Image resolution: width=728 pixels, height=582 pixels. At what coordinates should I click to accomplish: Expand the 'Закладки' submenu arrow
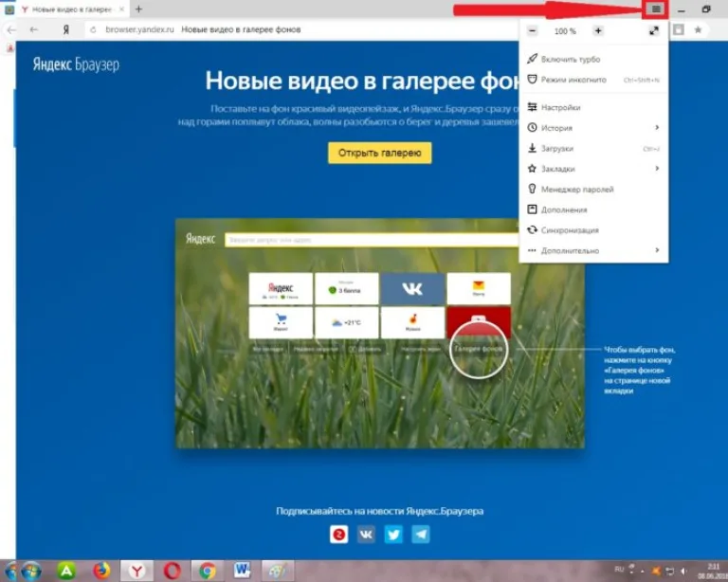pos(657,169)
